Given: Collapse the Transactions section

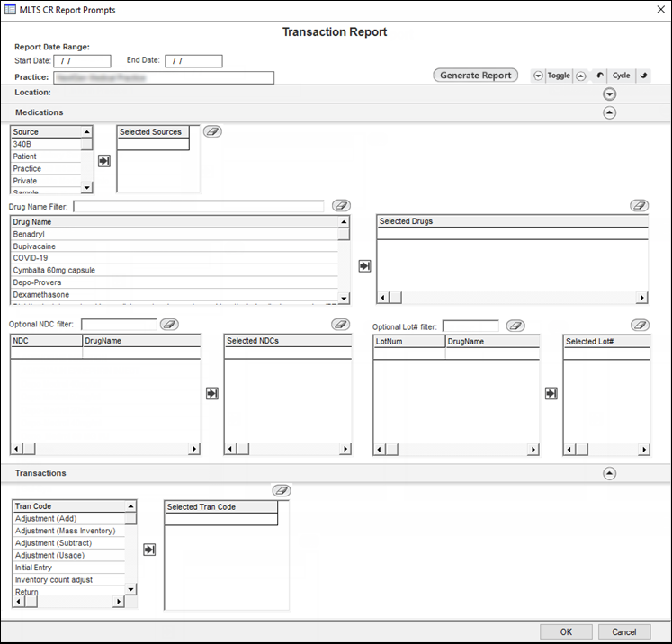Looking at the screenshot, I should click(609, 473).
